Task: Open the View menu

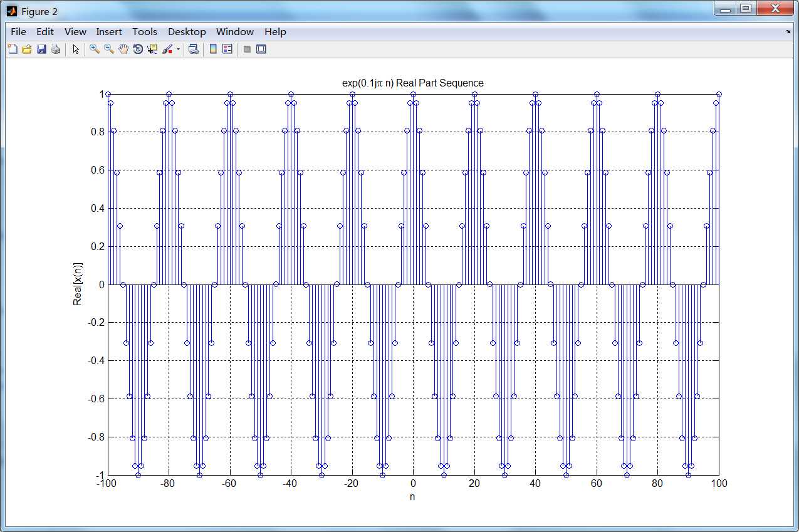Action: pos(75,31)
